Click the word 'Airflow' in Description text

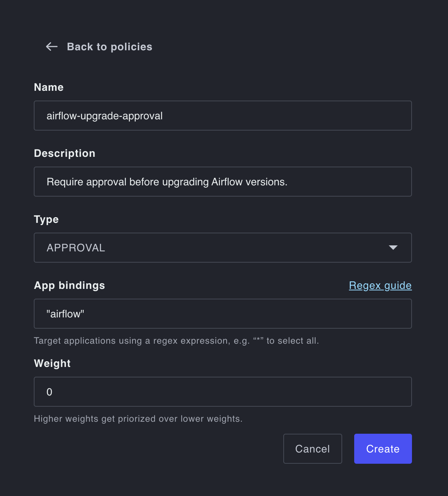227,182
